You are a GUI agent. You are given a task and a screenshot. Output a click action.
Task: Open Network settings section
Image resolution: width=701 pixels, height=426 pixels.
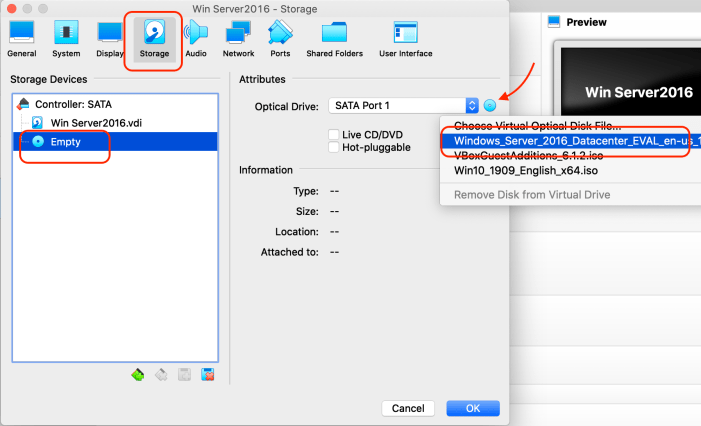pos(238,39)
